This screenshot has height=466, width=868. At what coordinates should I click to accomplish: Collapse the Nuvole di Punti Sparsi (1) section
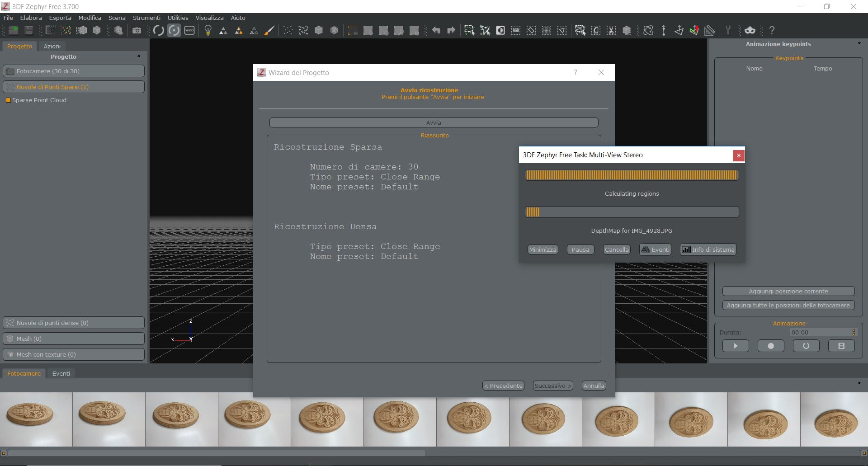(x=74, y=87)
